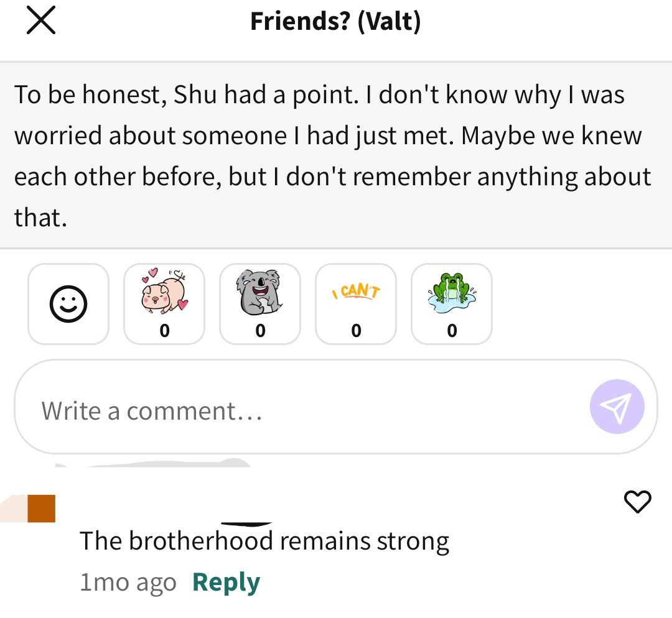Screen dimensions: 672x618
Task: Close the Friends? (Valt) comment panel
Action: (41, 20)
